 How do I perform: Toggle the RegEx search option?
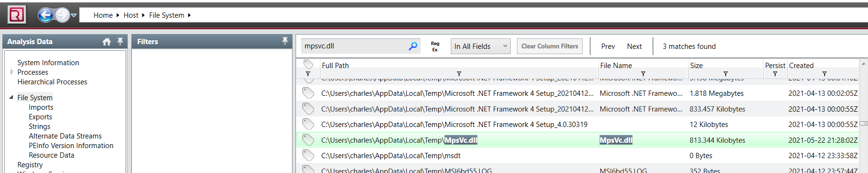[435, 46]
